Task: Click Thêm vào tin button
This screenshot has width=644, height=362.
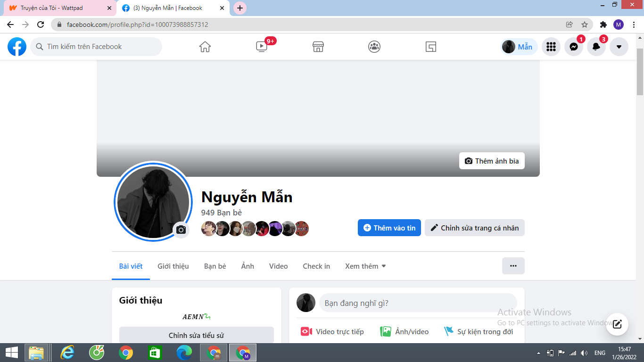Action: tap(389, 228)
